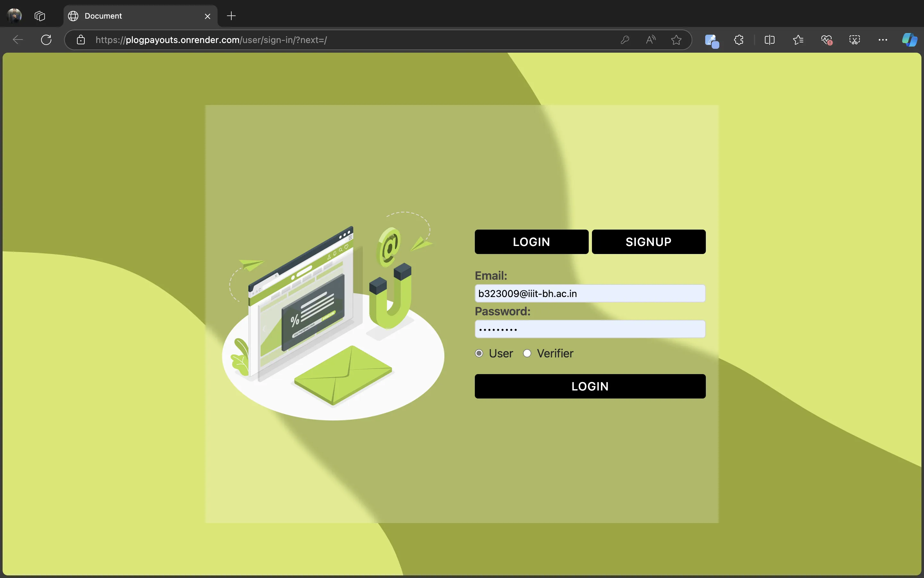Add page to favorites star icon
Screen dimensions: 924x578
pos(676,40)
